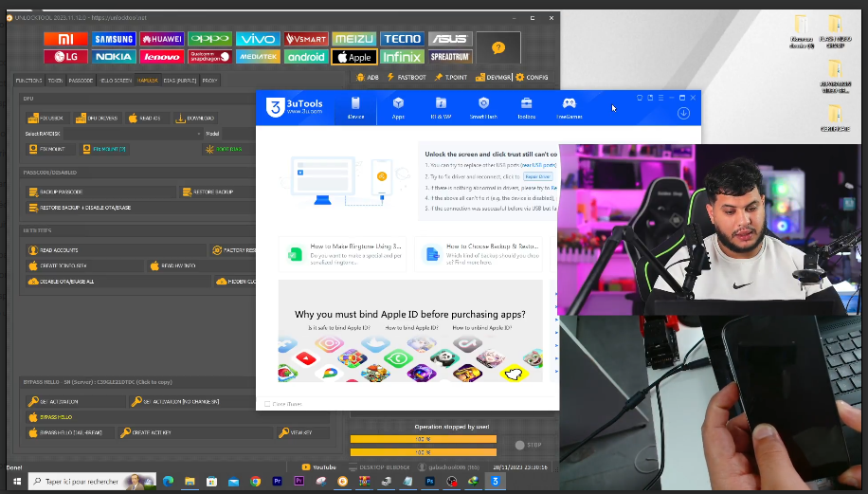
Task: Select the MEIZU brand tile
Action: (354, 39)
